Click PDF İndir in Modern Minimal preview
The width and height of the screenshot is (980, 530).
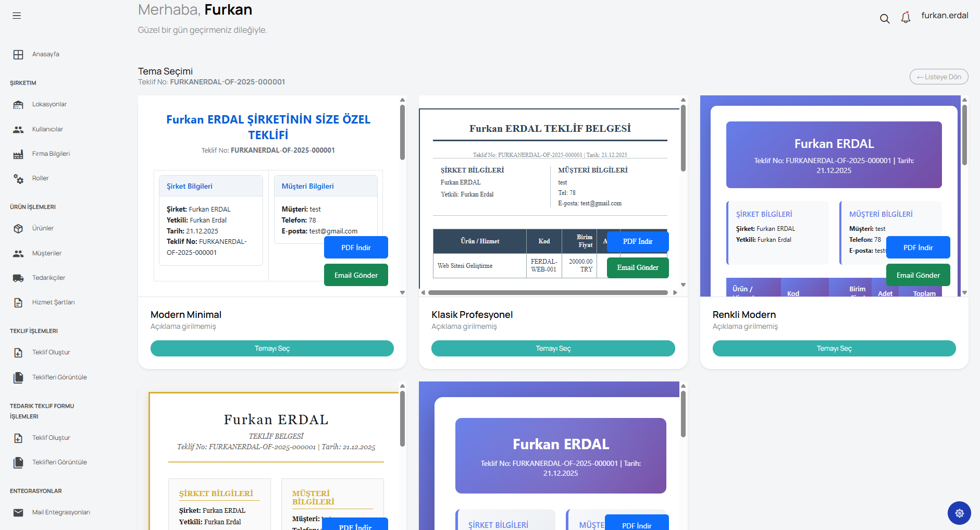356,248
